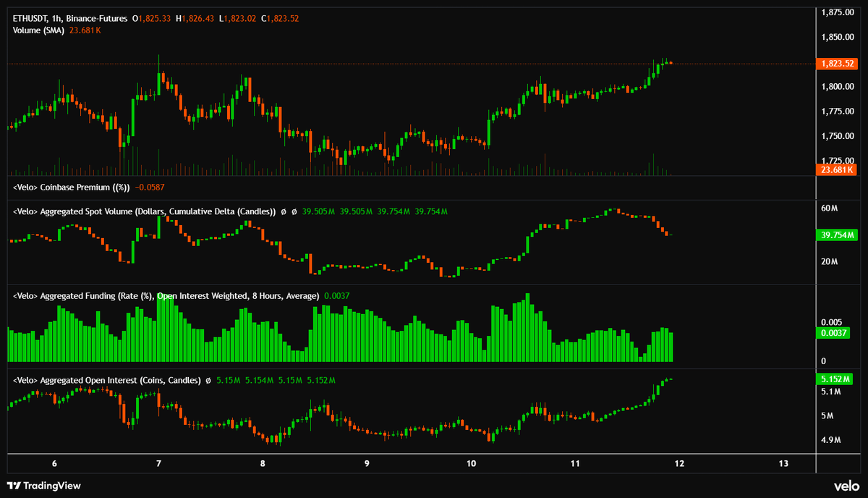Click the 1,850.00 price axis label
This screenshot has height=498, width=868.
pyautogui.click(x=838, y=37)
